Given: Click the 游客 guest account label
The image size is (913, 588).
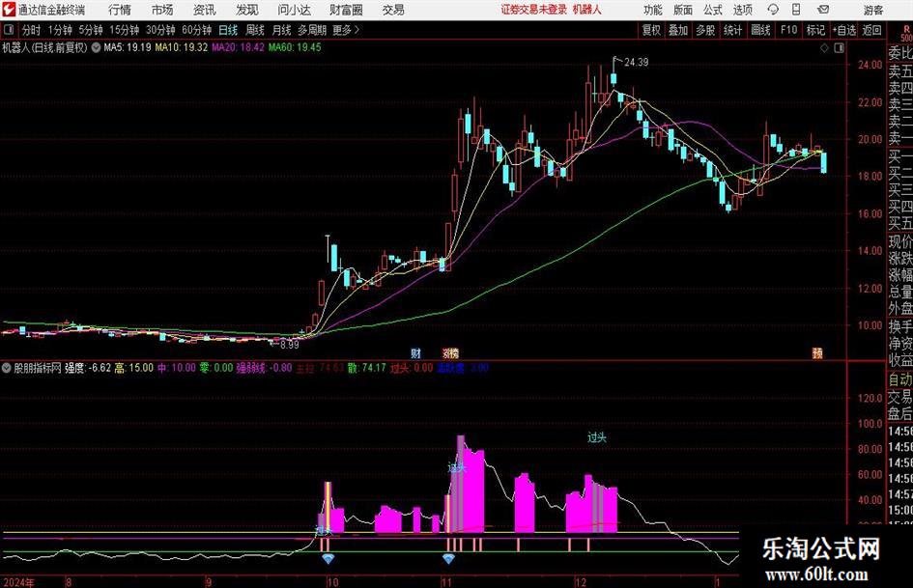Looking at the screenshot, I should tap(873, 10).
